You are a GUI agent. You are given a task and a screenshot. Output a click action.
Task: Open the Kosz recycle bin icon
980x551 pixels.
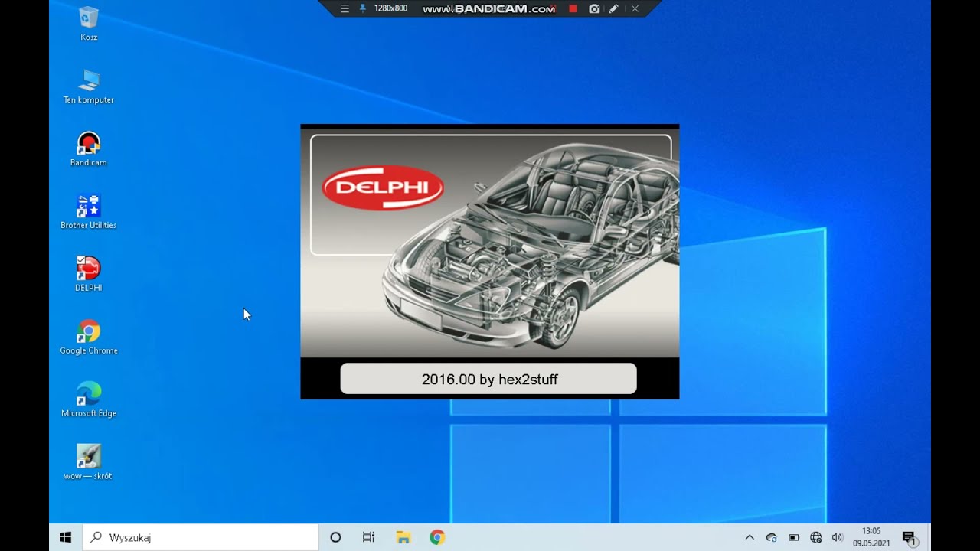89,23
